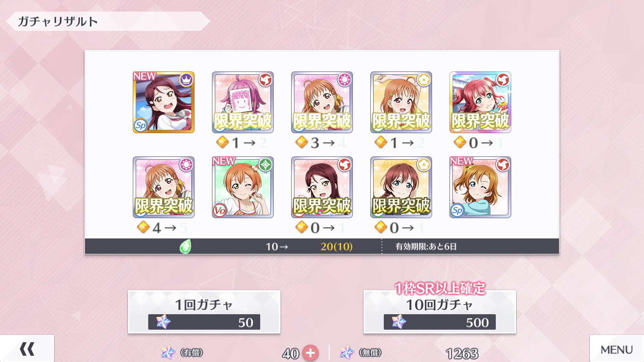Click the paid star gem icon (有償)
Viewport: 644px width, 362px height.
(x=168, y=353)
